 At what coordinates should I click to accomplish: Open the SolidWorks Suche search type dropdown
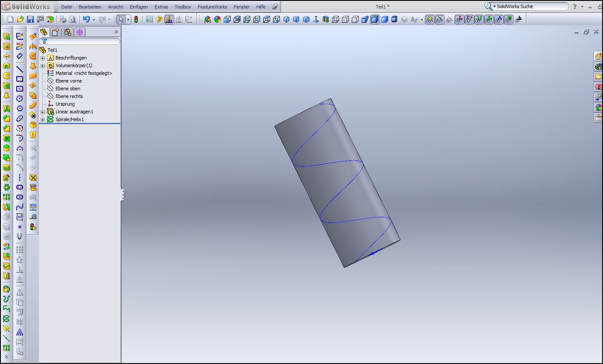click(x=494, y=6)
